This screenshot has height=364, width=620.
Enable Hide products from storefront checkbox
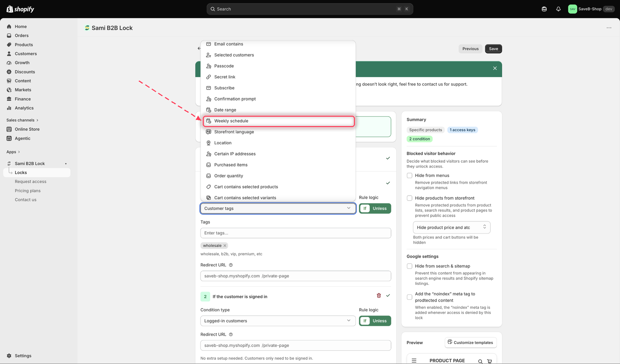tap(409, 198)
